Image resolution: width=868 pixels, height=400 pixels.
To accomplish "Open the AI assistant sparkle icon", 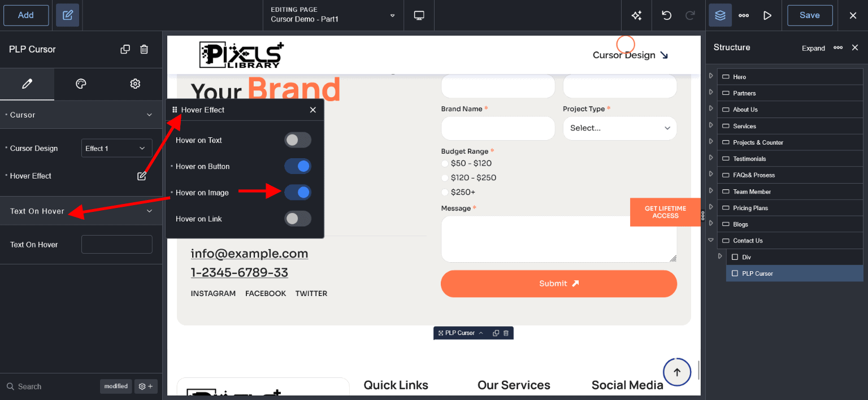I will pos(636,15).
